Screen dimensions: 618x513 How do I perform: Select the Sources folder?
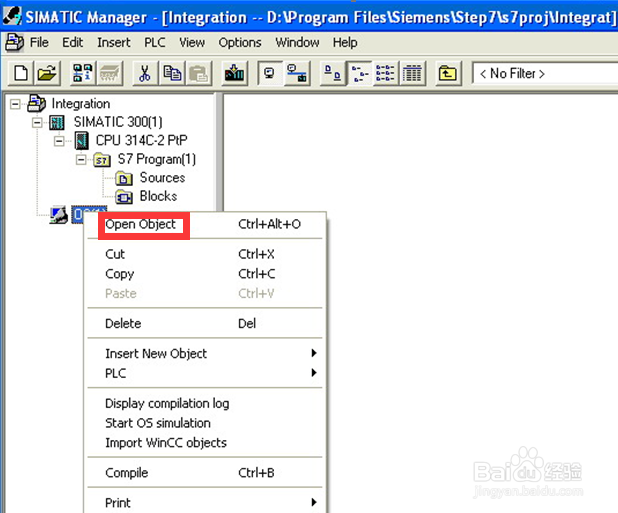click(162, 178)
